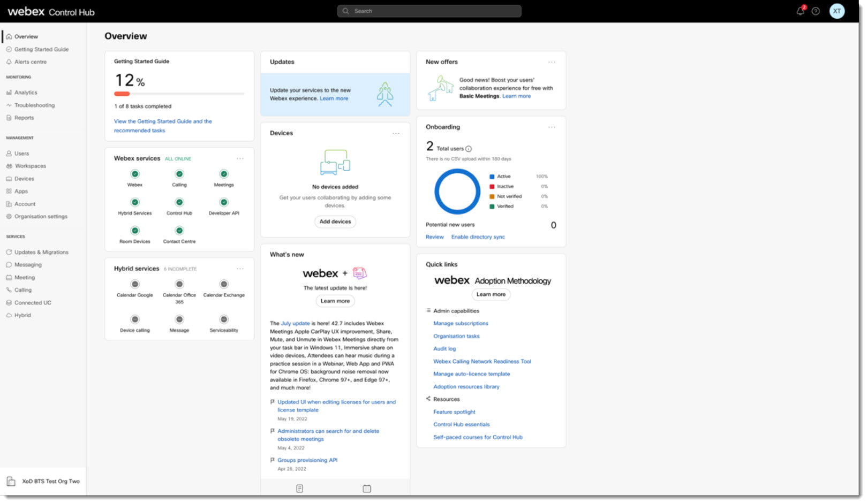
Task: Click the Developer API status icon
Action: point(224,202)
